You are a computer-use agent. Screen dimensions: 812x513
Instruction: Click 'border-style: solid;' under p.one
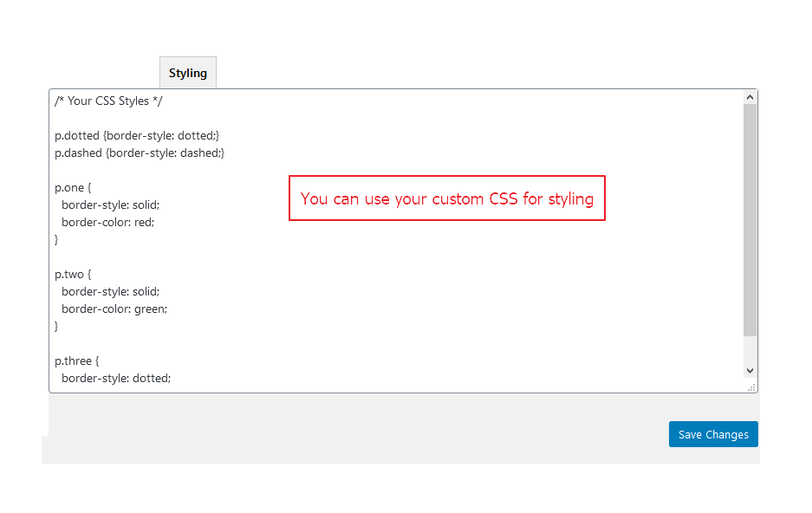pos(110,205)
